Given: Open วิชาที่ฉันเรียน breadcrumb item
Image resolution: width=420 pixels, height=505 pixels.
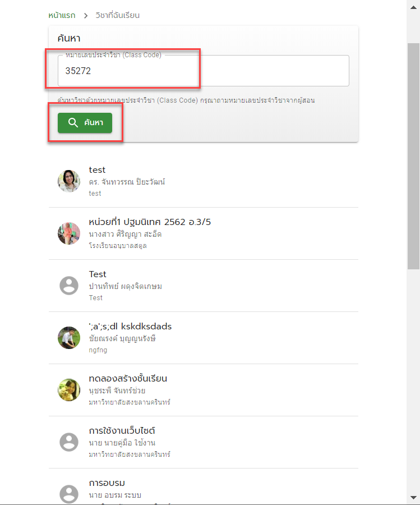Looking at the screenshot, I should click(x=117, y=16).
